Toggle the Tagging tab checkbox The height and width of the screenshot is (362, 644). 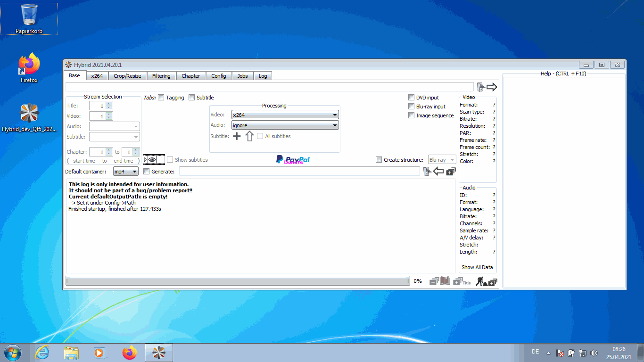(x=161, y=98)
